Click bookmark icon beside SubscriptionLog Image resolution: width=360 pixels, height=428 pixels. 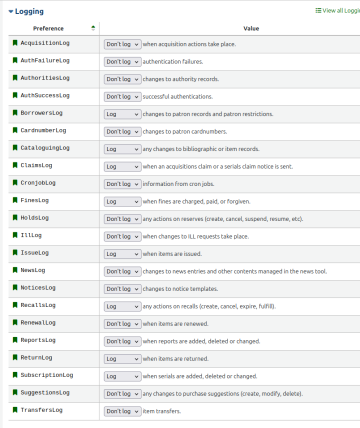pos(15,375)
